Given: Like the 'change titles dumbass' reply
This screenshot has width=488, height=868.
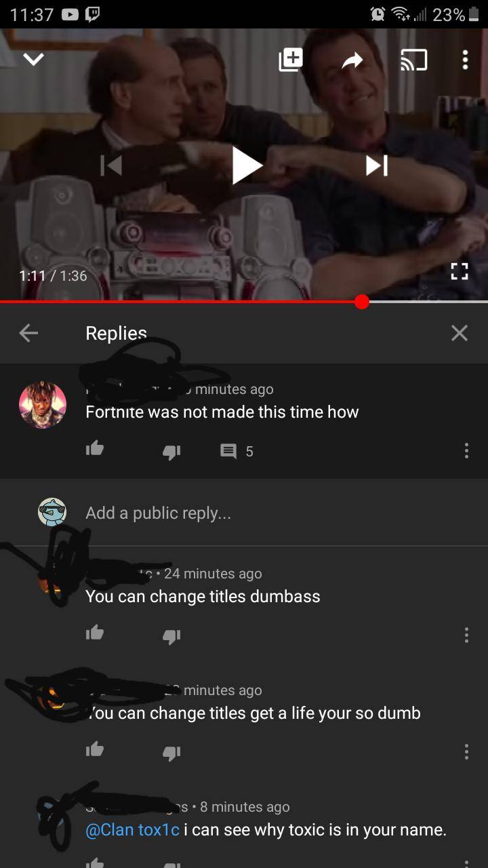Looking at the screenshot, I should 95,633.
